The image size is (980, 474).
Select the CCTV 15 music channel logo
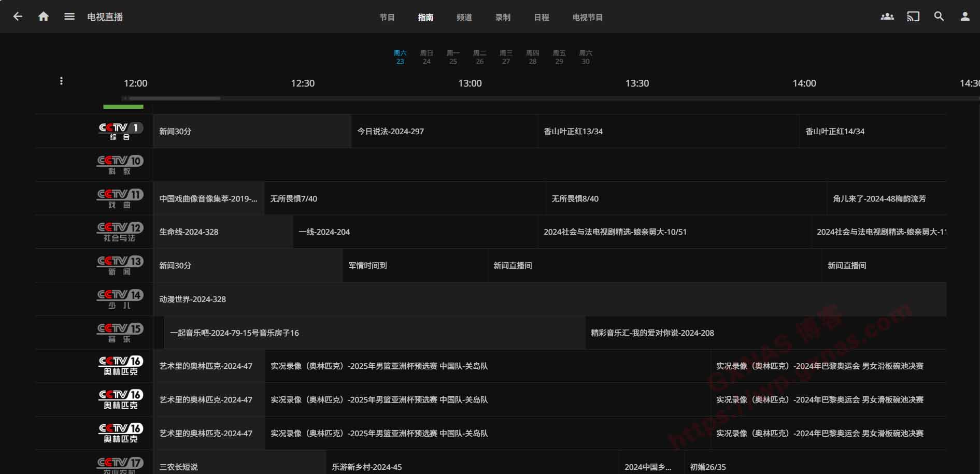pyautogui.click(x=120, y=333)
